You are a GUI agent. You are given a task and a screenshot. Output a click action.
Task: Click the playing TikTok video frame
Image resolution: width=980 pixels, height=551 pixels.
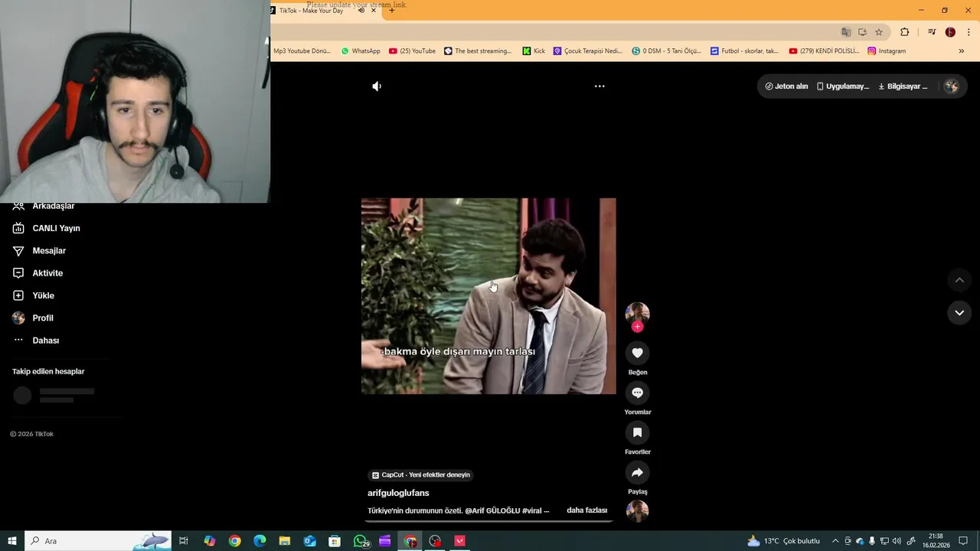(x=488, y=296)
